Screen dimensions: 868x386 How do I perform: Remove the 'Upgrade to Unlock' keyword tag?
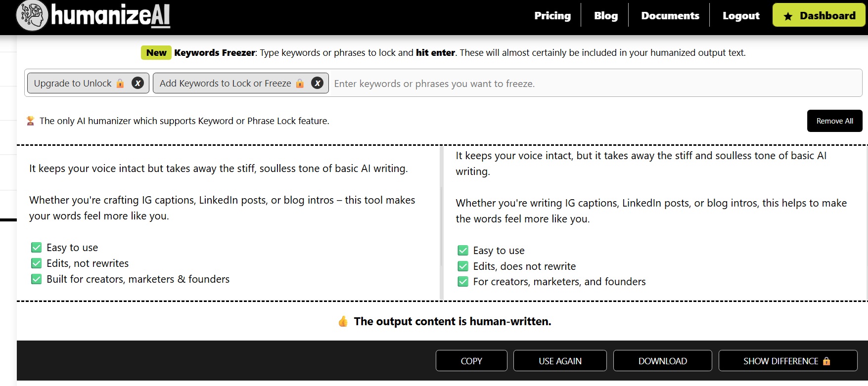pyautogui.click(x=138, y=83)
